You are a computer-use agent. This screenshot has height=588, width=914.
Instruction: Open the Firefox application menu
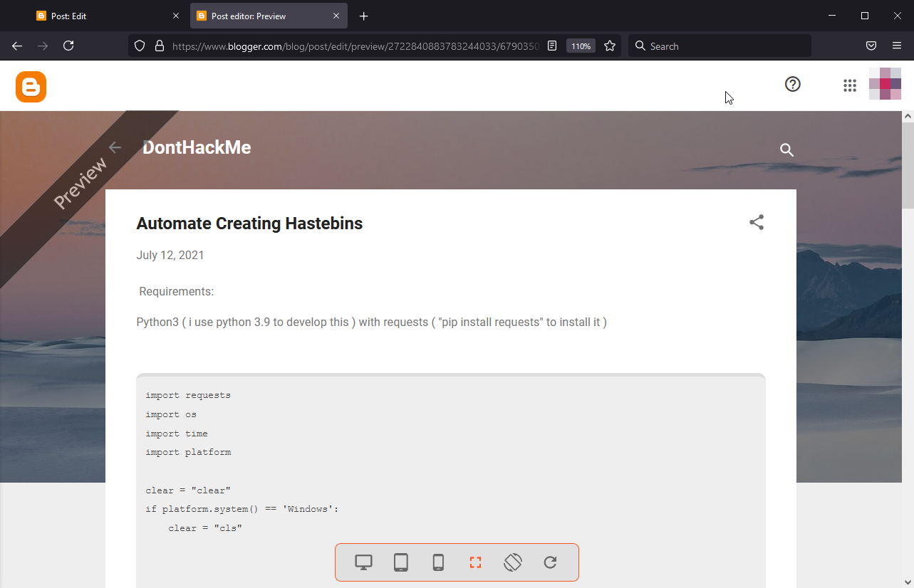[x=897, y=45]
